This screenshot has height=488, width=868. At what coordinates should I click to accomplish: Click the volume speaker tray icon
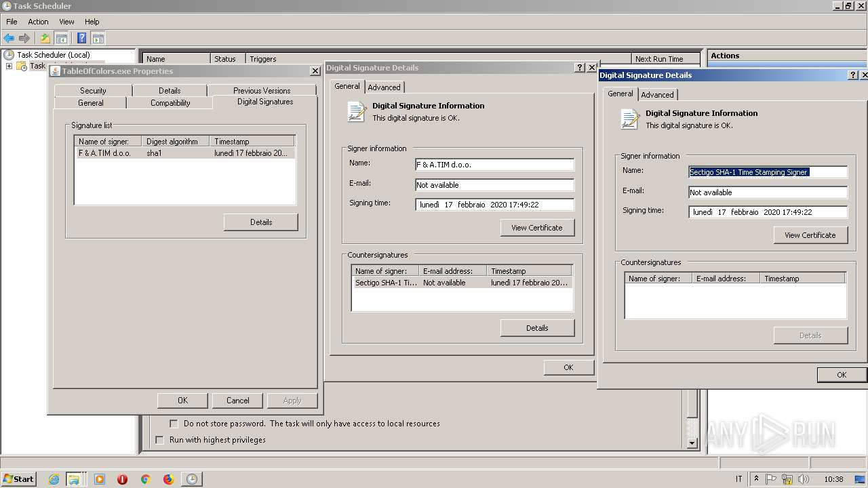click(x=804, y=479)
